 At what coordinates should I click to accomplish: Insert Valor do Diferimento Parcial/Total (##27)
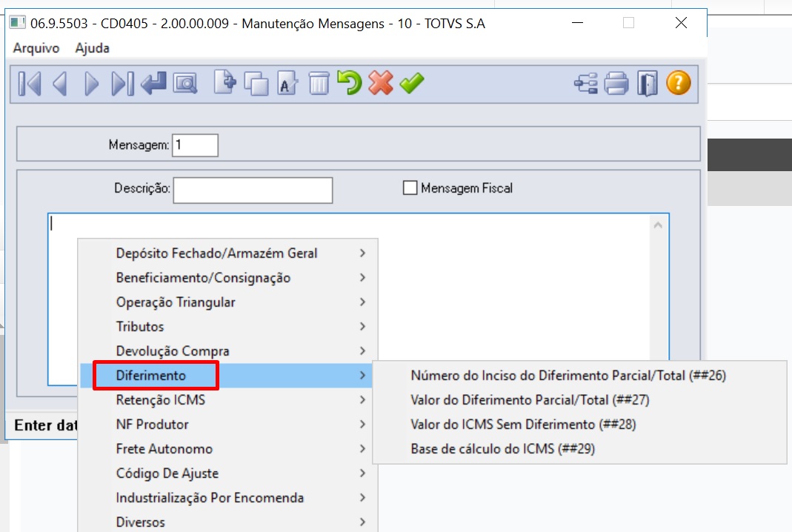579,400
